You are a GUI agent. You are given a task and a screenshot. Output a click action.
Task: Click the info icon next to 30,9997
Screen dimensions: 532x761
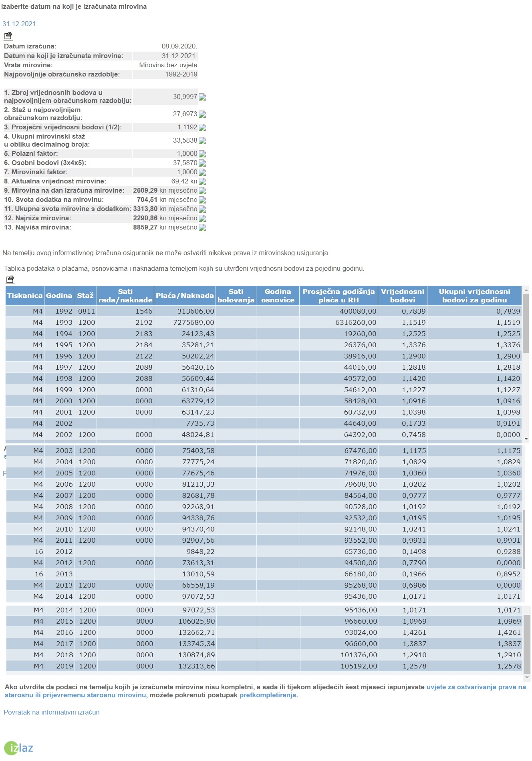coord(202,97)
